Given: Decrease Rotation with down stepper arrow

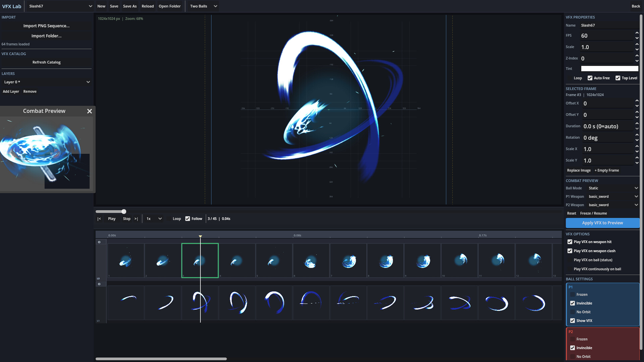Looking at the screenshot, I should 637,140.
